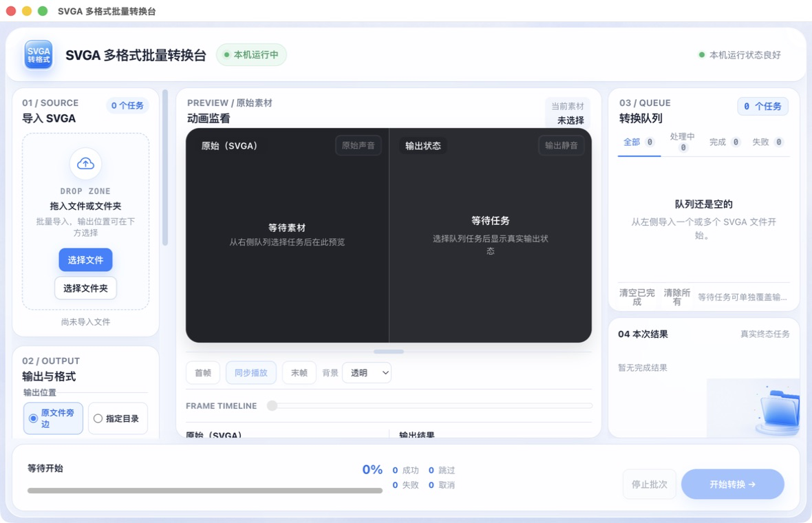Click the 0 个任务 badge in Source panel

[x=127, y=106]
